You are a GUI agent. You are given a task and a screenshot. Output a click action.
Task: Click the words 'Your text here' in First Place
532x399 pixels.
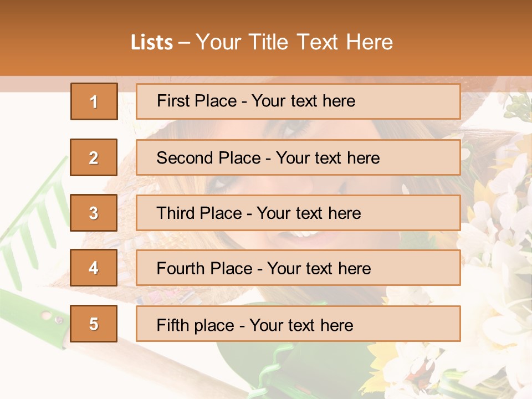pos(303,101)
